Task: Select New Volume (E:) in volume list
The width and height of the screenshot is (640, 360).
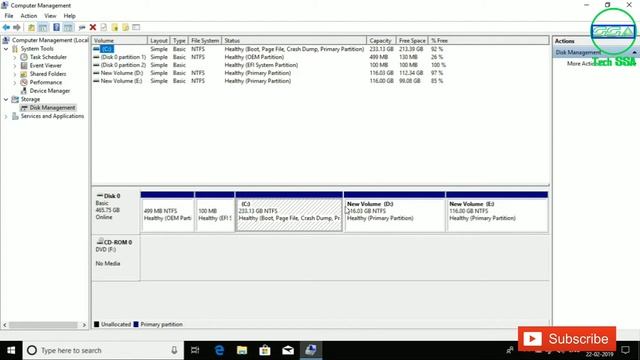Action: coord(269,81)
